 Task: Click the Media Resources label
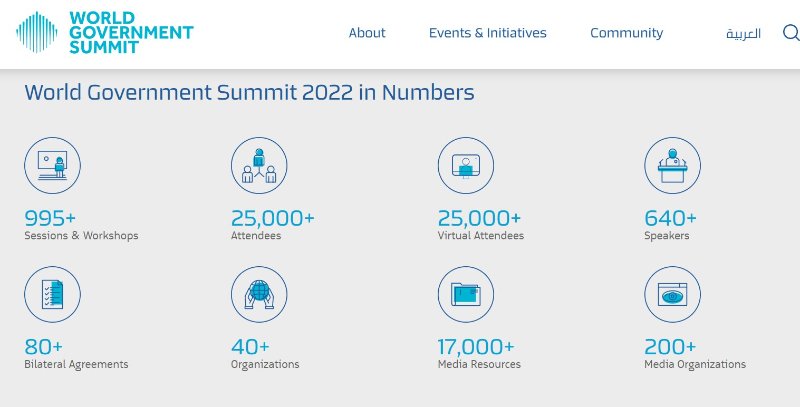(479, 365)
